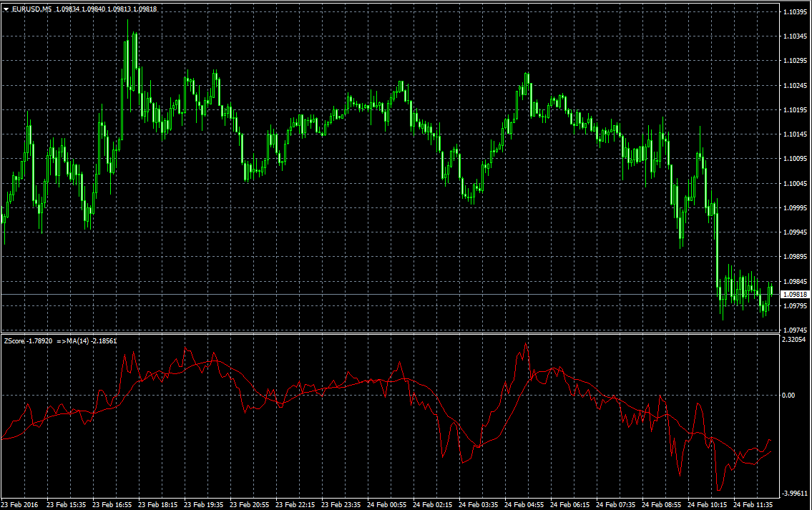This screenshot has height=510, width=812.
Task: Click the one-click trading arrow beside EURUSD,M5
Action: tap(6, 9)
